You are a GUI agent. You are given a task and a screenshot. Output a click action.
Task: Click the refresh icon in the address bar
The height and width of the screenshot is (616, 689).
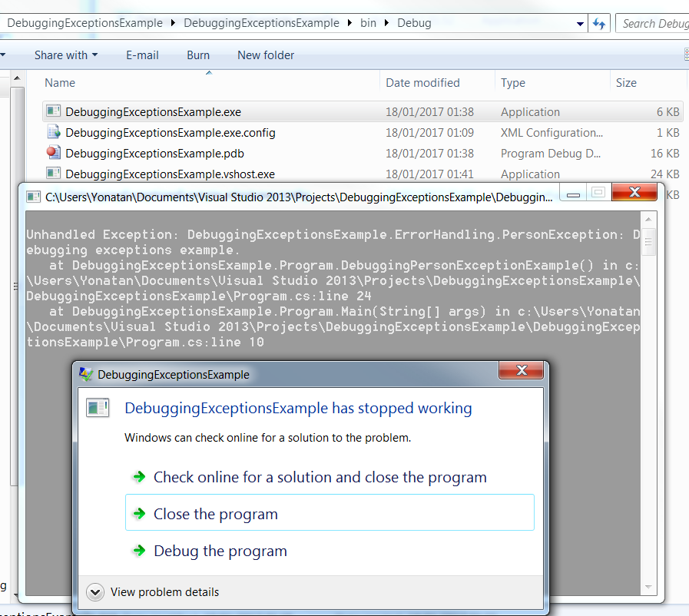tap(599, 23)
